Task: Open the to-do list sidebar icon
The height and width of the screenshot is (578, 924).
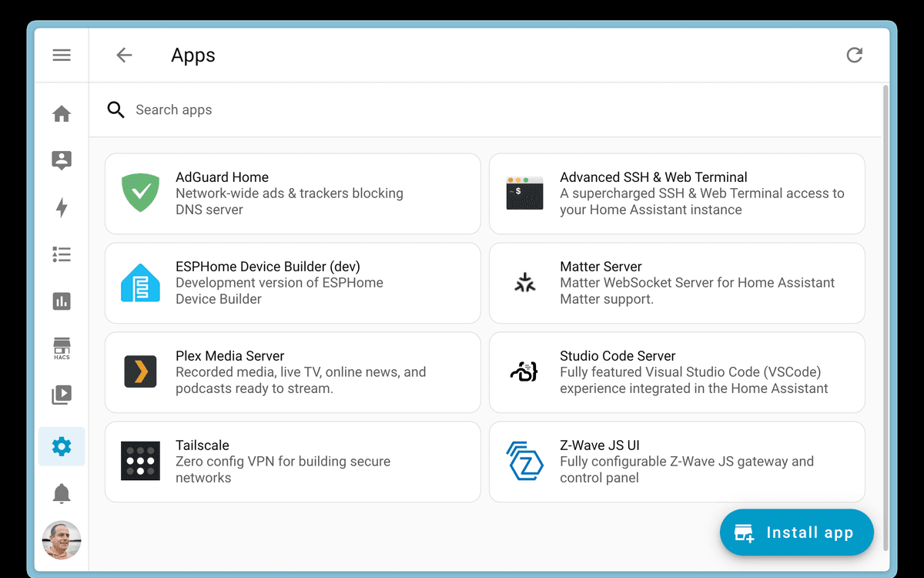Action: click(62, 254)
